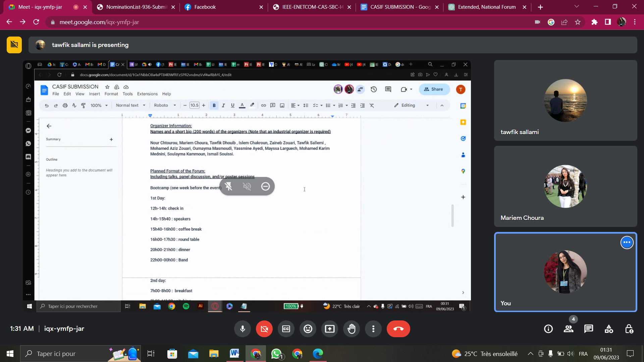644x362 pixels.
Task: Show everyone participants panel
Action: click(x=568, y=329)
